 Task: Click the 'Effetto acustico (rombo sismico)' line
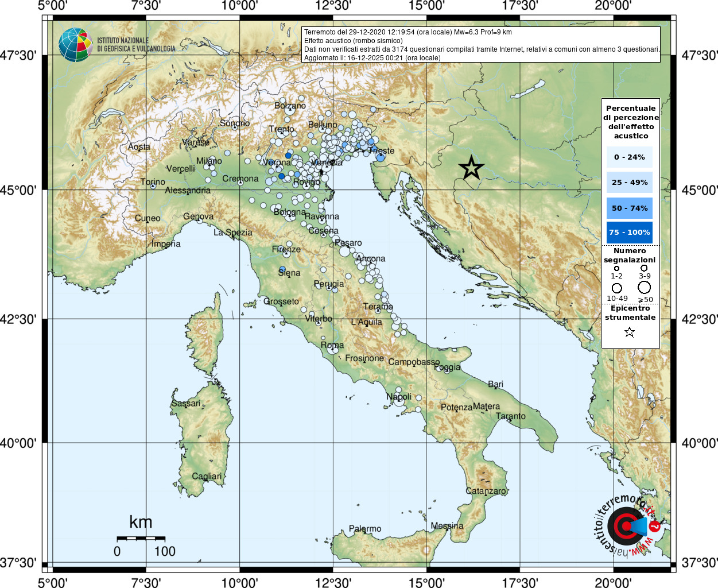[354, 41]
